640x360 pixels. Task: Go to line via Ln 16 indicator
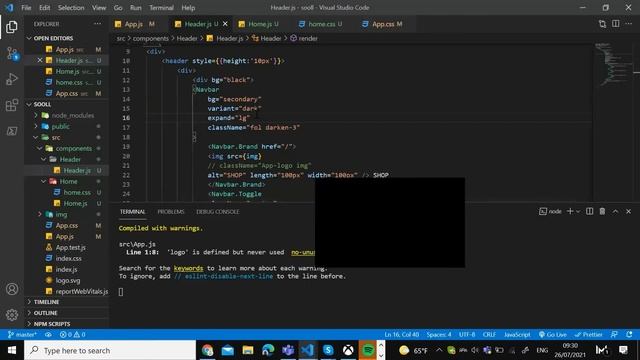402,335
